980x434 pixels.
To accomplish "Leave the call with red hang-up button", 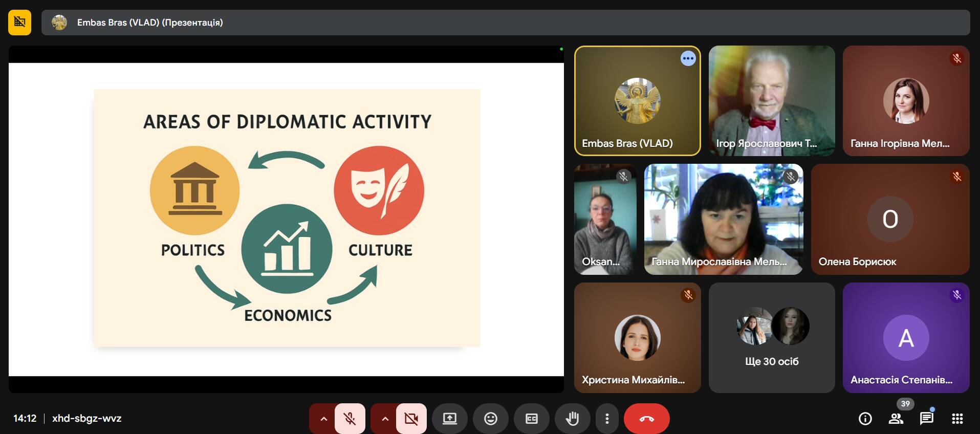I will 646,419.
